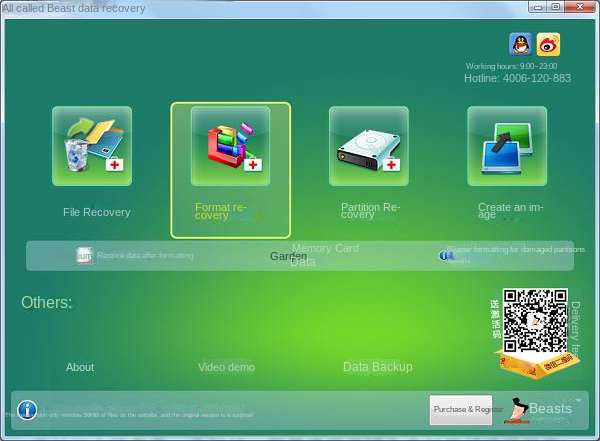Click the 'Restore data after formatting' description
Image resolution: width=600 pixels, height=441 pixels.
point(145,255)
